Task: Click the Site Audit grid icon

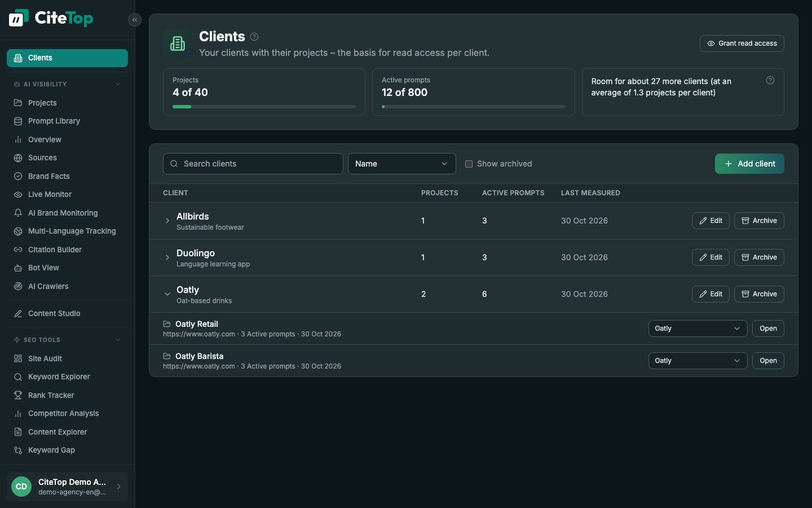Action: [x=18, y=358]
